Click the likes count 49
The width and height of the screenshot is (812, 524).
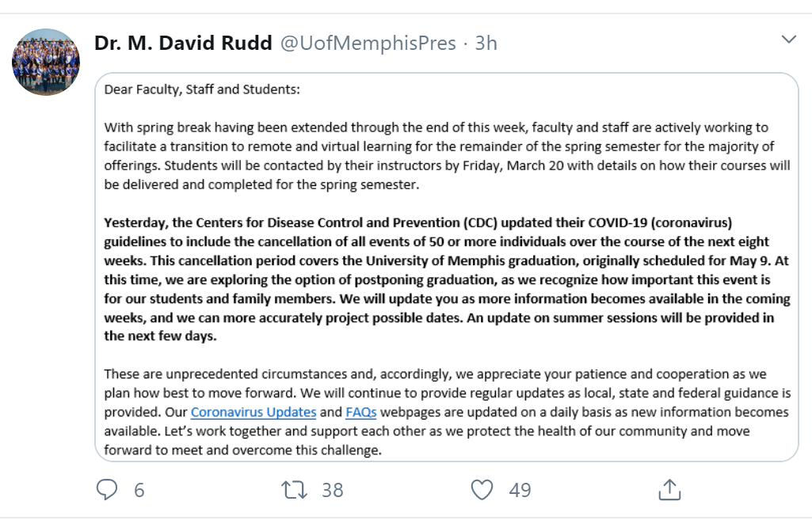[520, 491]
